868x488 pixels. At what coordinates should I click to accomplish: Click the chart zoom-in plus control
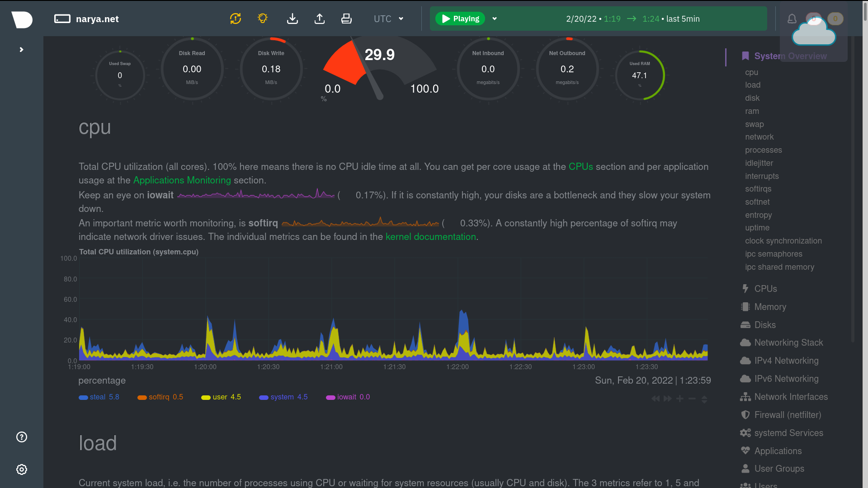coord(679,399)
